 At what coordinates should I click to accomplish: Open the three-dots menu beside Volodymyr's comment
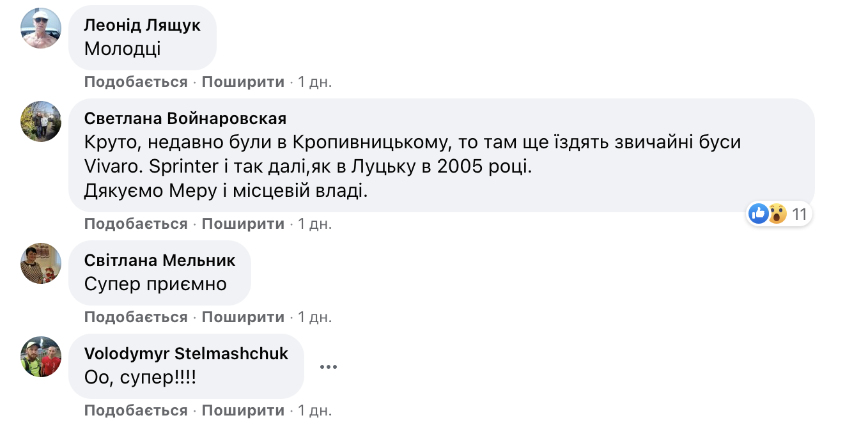[328, 367]
